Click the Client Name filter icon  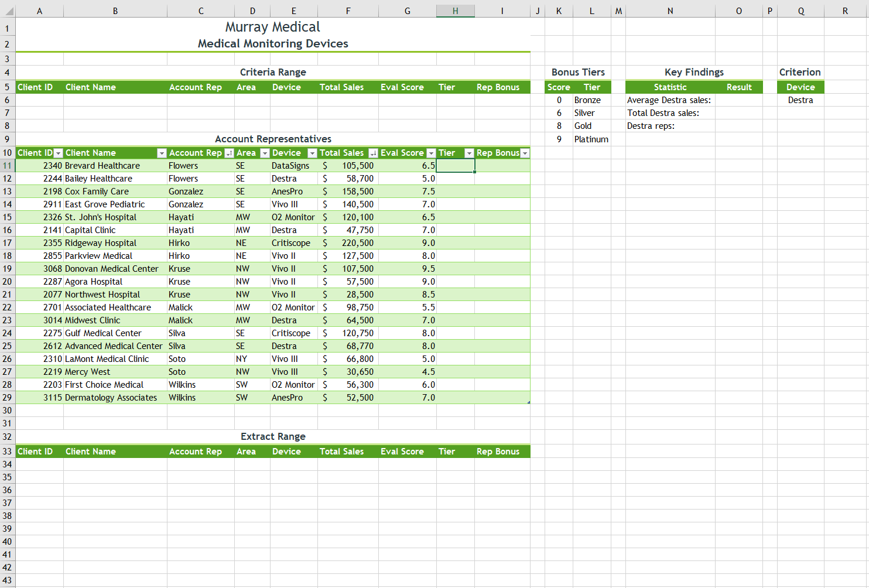(x=162, y=152)
